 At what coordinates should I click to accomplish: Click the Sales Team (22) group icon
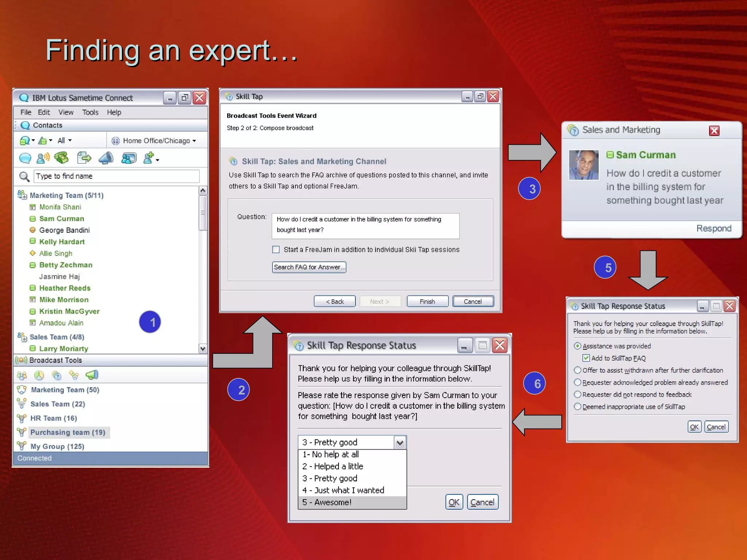[22, 404]
